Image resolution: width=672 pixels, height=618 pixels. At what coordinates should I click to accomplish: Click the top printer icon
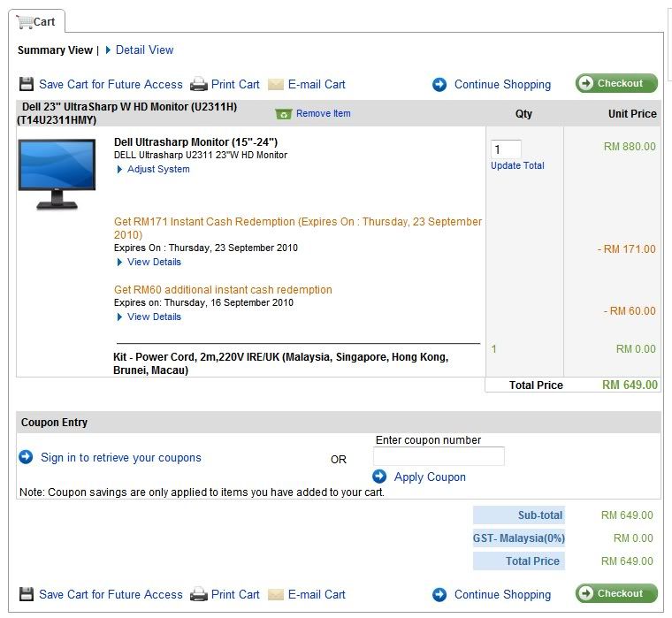199,85
